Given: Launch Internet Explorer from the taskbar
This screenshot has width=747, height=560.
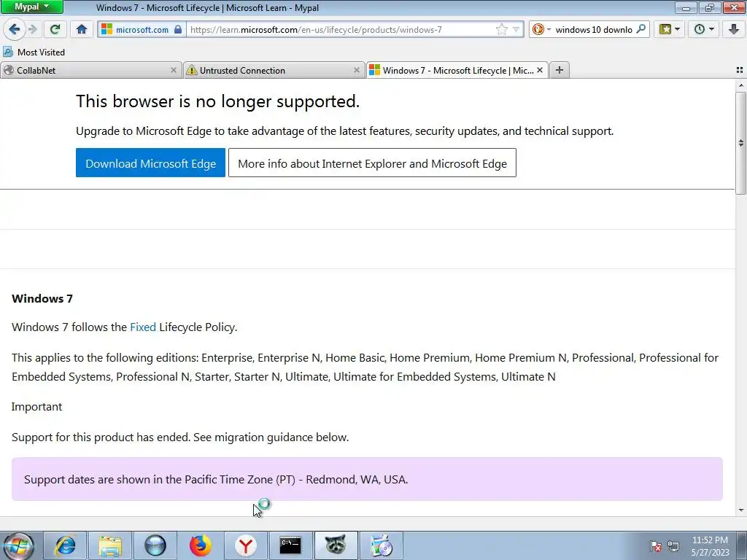Looking at the screenshot, I should pos(65,545).
